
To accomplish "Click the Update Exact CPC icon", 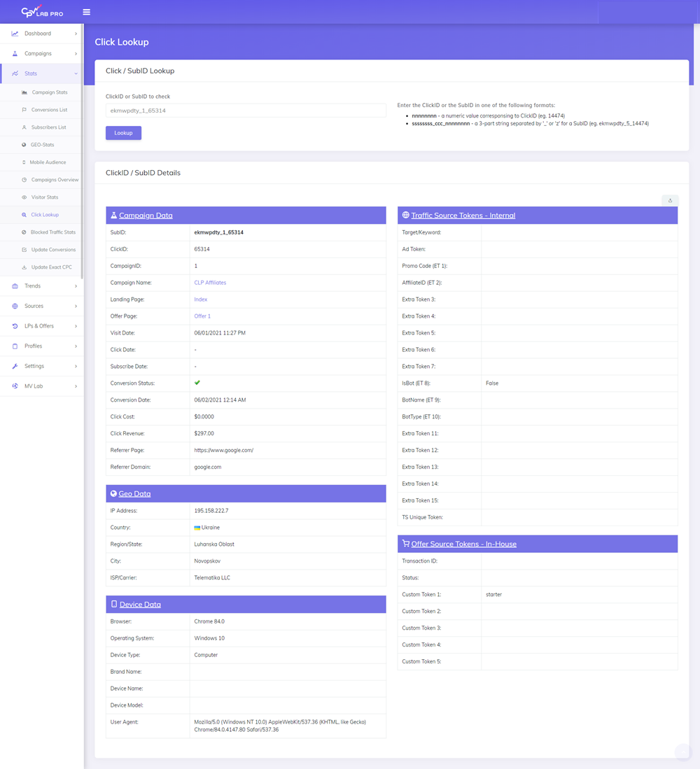I will [x=22, y=267].
